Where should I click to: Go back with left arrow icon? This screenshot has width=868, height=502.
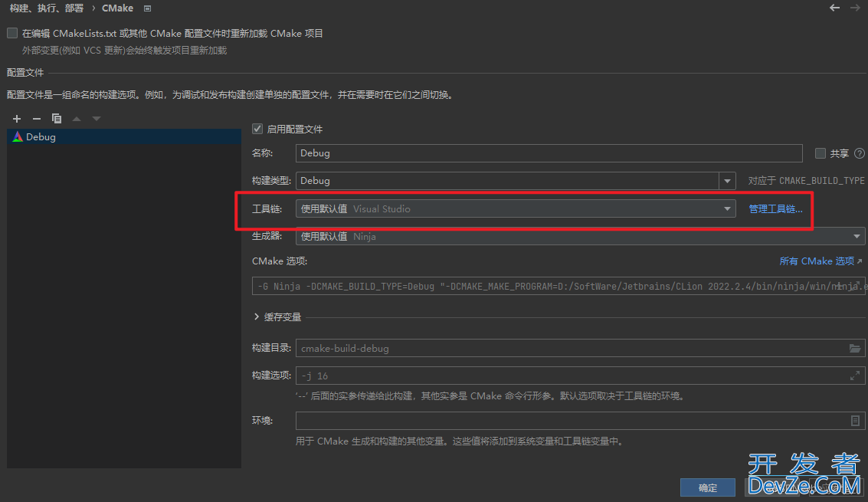click(x=834, y=8)
